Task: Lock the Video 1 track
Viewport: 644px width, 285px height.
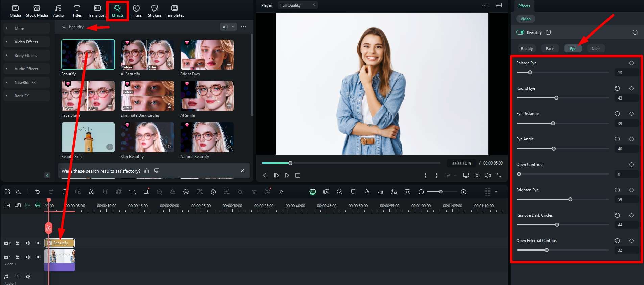Action: tap(18, 257)
